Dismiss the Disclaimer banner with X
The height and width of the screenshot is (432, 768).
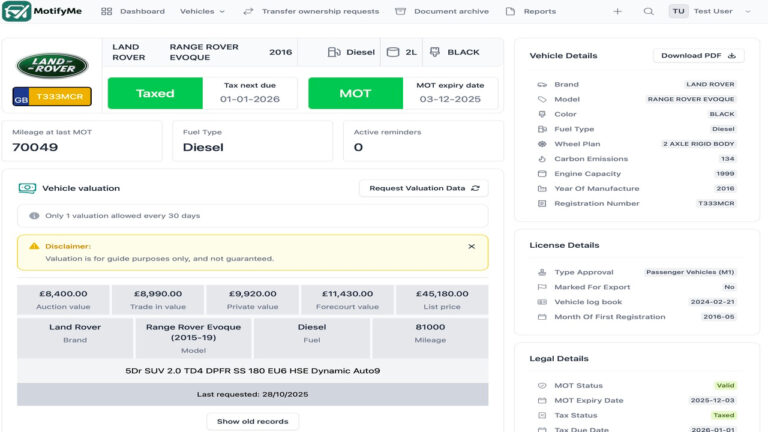471,246
